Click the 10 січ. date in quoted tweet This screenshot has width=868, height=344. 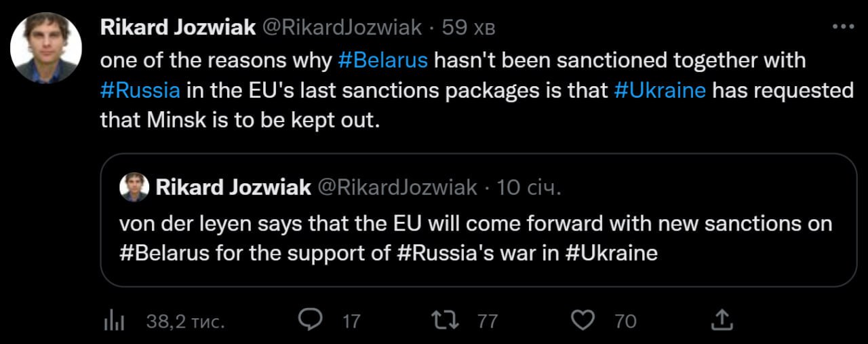[x=530, y=187]
